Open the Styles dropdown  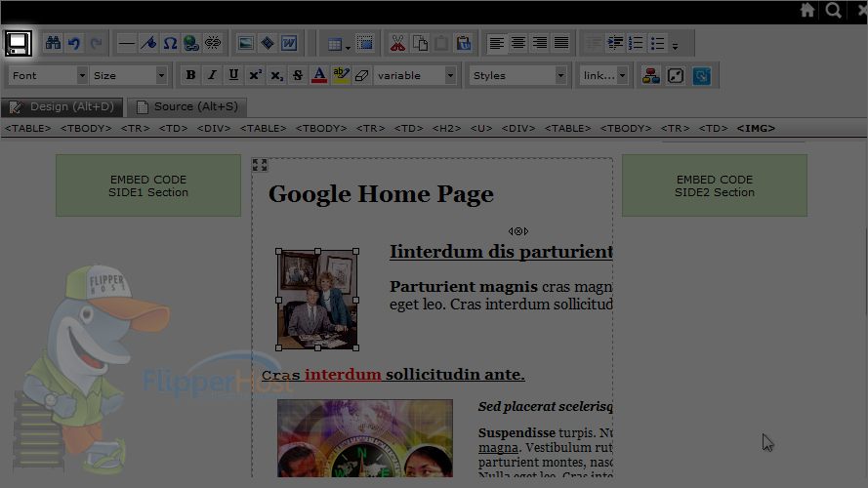click(518, 75)
